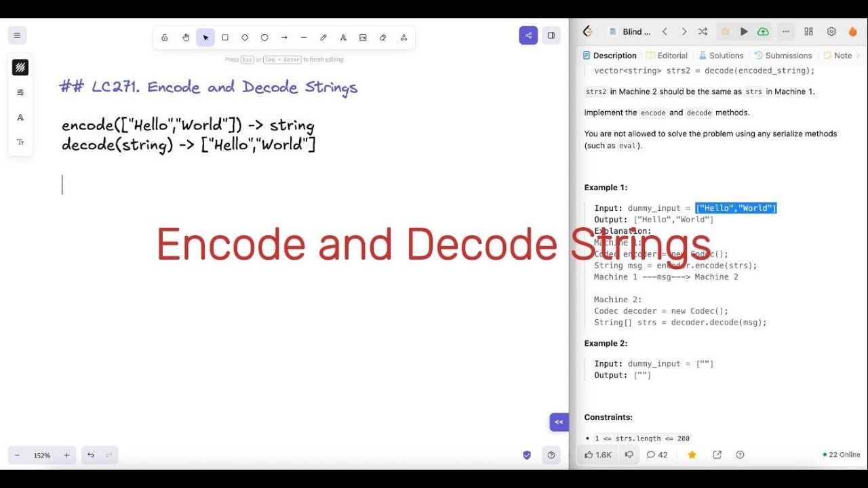Submit solution with cloud upload icon
Screen dimensions: 868x488
point(763,31)
